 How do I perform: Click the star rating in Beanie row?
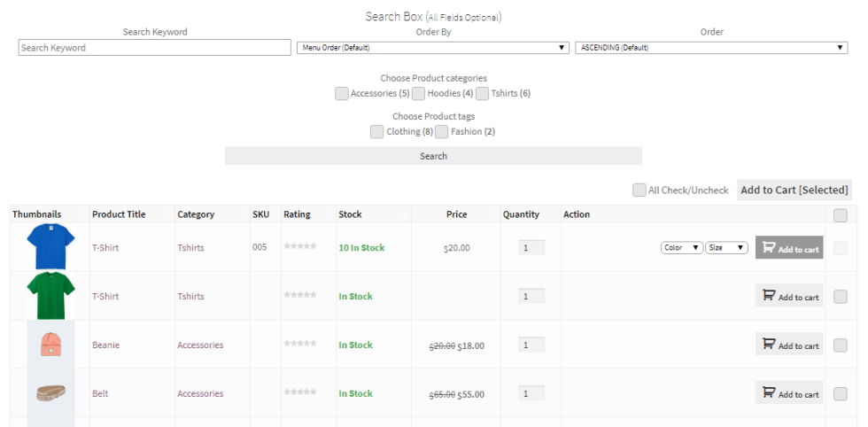(300, 344)
